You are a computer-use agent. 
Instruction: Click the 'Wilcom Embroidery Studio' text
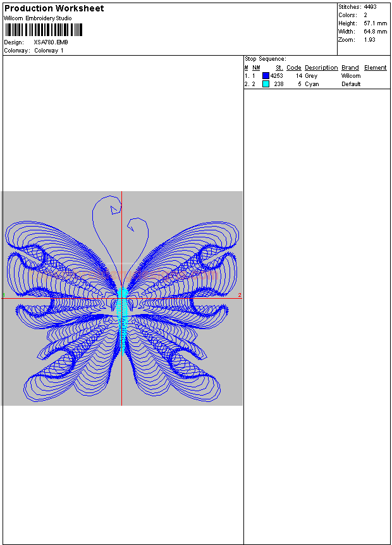[x=38, y=18]
